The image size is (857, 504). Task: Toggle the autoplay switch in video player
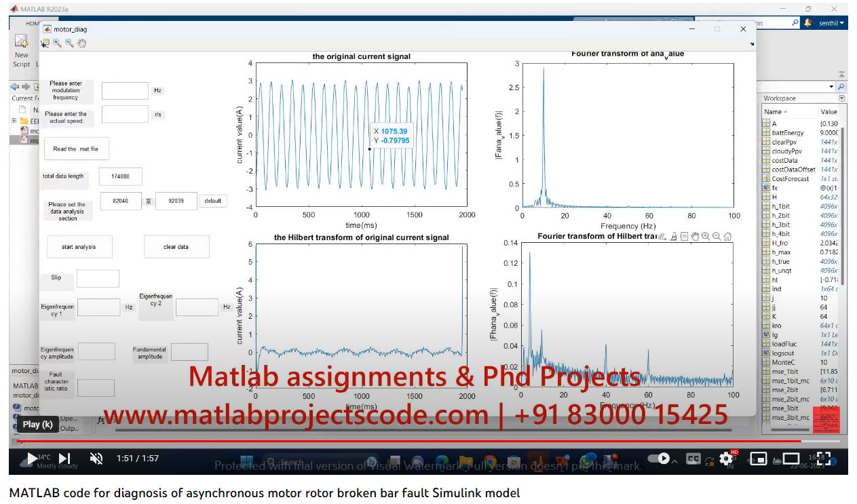(x=662, y=459)
